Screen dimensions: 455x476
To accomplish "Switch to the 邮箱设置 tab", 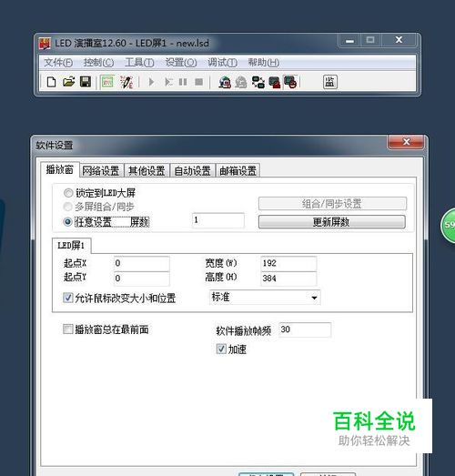I will (x=238, y=170).
